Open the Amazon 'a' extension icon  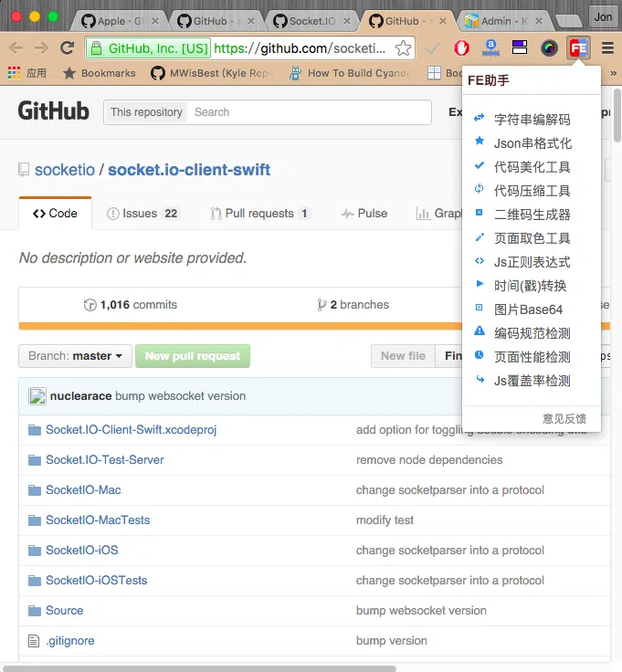pos(490,48)
